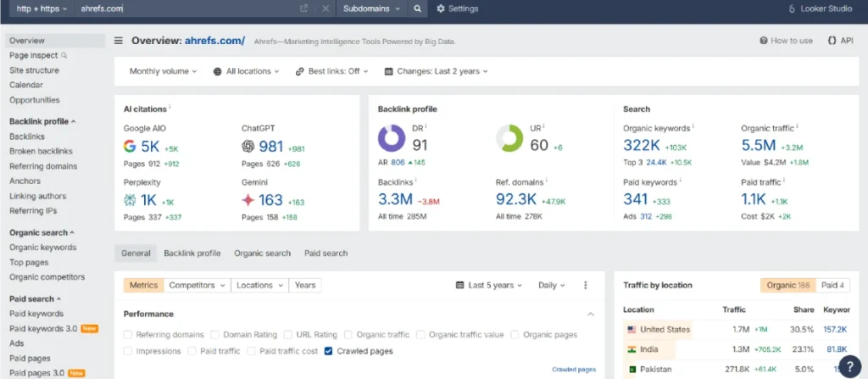This screenshot has height=379, width=868.
Task: Switch to Paid search tab
Action: tap(326, 254)
